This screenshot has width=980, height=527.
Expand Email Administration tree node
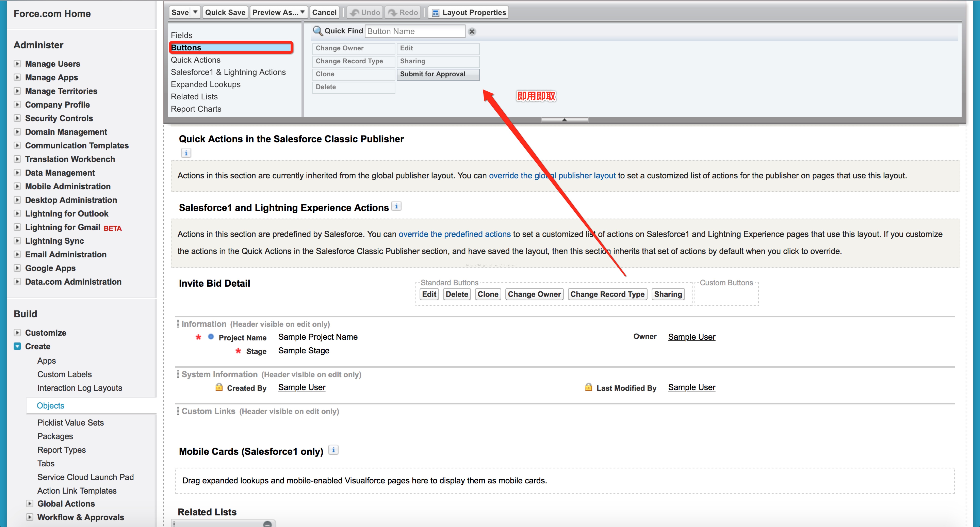coord(18,254)
